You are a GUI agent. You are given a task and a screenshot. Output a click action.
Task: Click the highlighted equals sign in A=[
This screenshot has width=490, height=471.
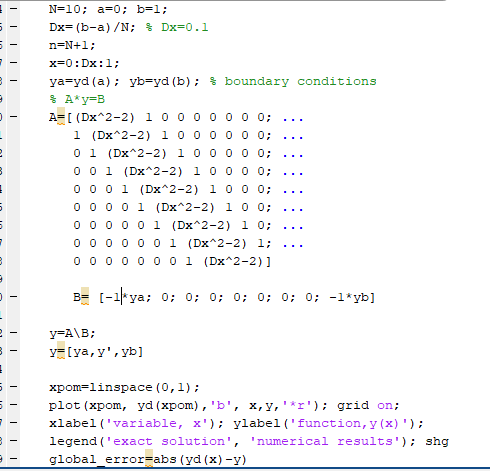point(61,117)
